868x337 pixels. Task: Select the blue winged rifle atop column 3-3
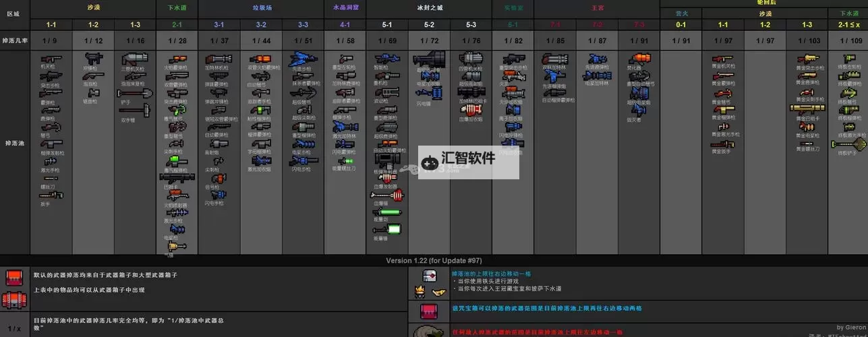(303, 60)
